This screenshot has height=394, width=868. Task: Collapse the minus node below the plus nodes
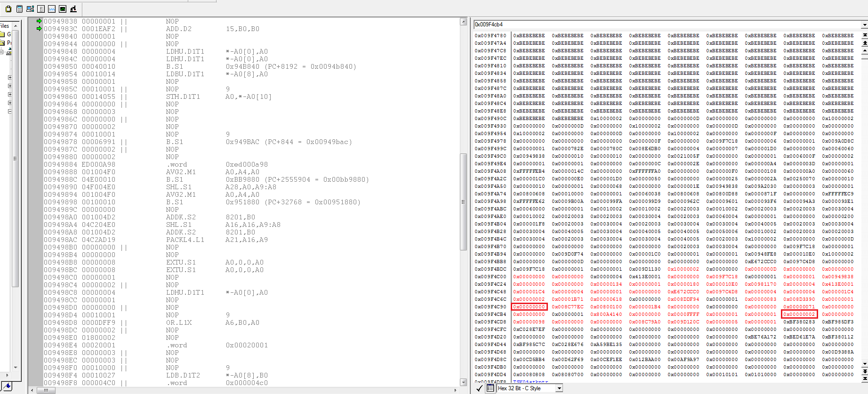point(10,112)
